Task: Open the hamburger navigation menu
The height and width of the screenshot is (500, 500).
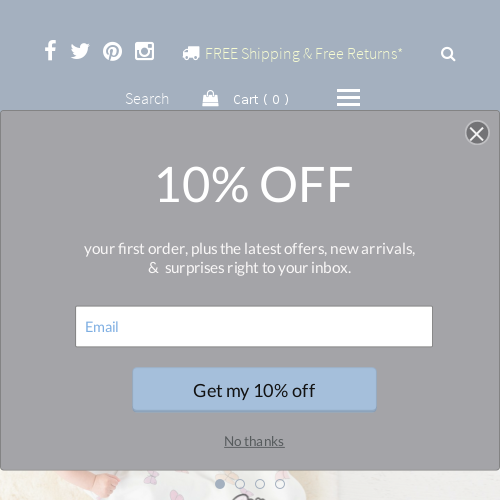Action: [348, 98]
